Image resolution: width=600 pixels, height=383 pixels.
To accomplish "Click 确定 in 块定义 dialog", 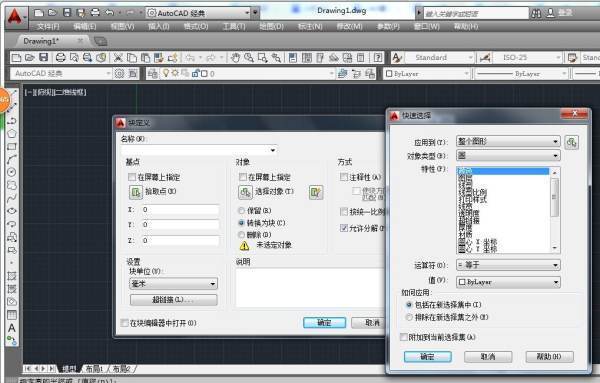I will point(324,323).
